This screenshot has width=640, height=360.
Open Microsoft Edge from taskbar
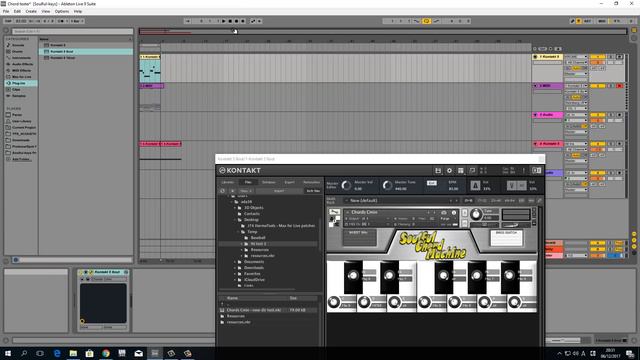click(57, 353)
